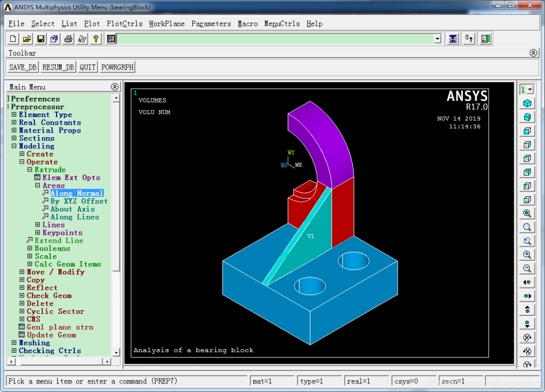Image resolution: width=545 pixels, height=392 pixels.
Task: Switch to Front view
Action: 527,131
